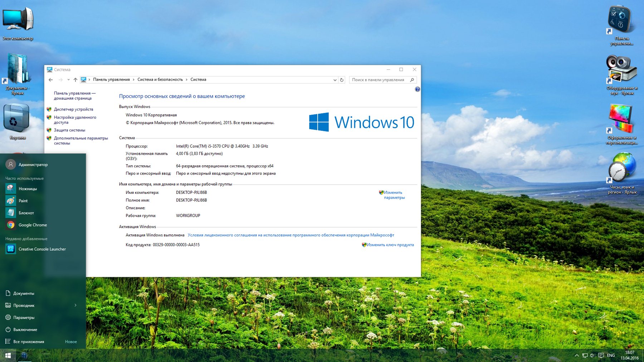This screenshot has width=644, height=362.
Task: Open the Этот компьютер desktop icon
Action: click(18, 21)
